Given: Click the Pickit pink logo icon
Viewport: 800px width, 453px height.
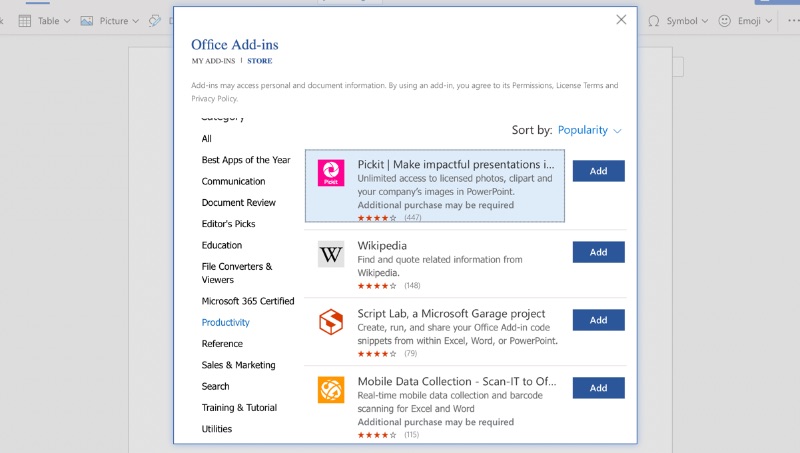Looking at the screenshot, I should pyautogui.click(x=331, y=172).
